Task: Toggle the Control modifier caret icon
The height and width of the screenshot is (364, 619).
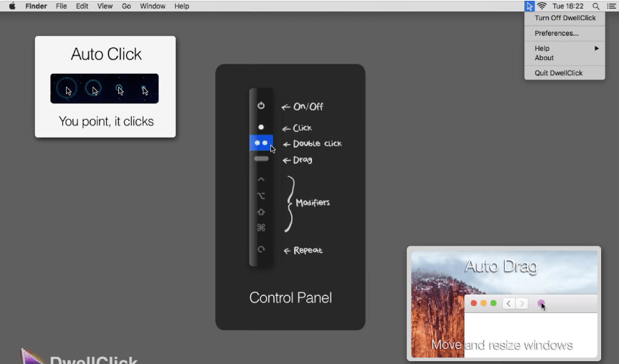Action: point(261,179)
